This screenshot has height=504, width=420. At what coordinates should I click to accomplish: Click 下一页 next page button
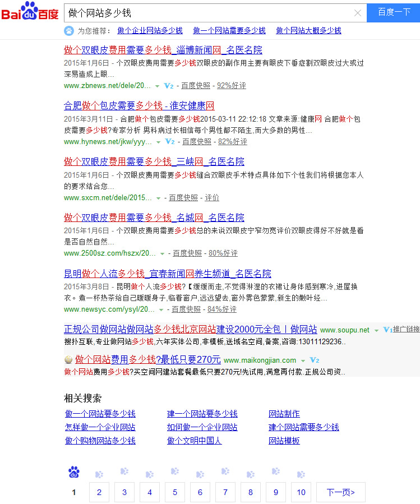[x=341, y=492]
